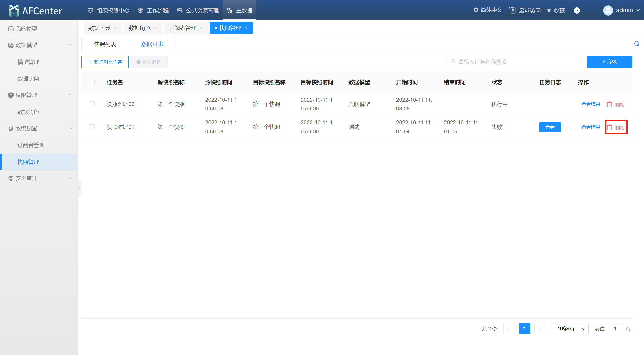Toggle the select-all header checkbox

[x=92, y=82]
